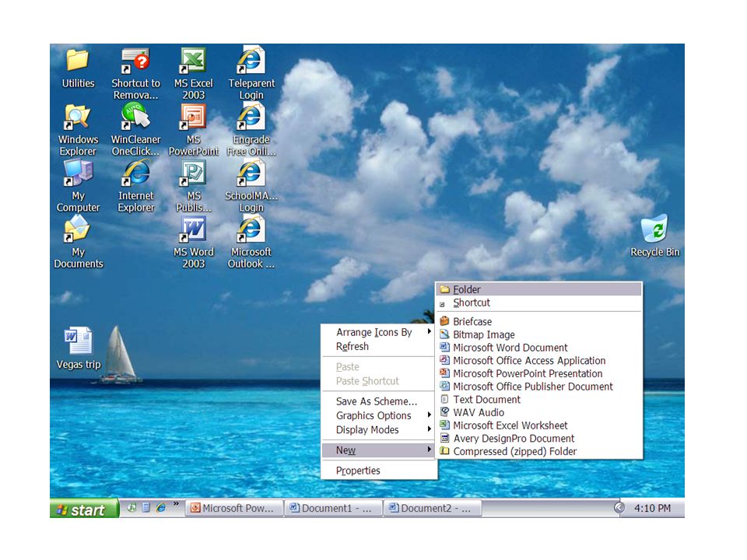Select Bitmap Image in New submenu
The width and height of the screenshot is (747, 560).
point(538,334)
